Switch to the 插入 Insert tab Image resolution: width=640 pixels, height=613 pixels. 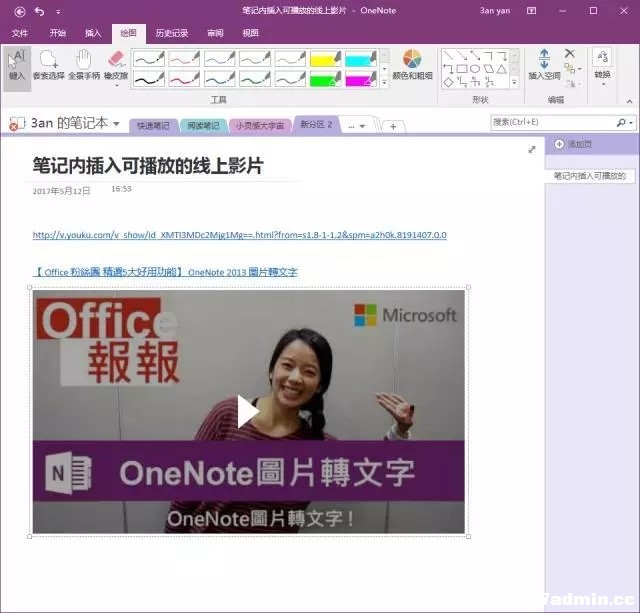click(93, 33)
